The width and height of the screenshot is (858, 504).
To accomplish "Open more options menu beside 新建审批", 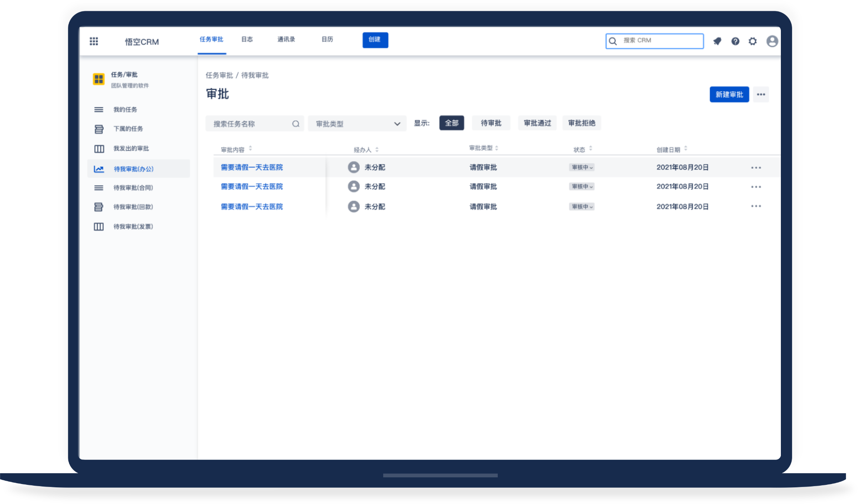I will click(761, 95).
